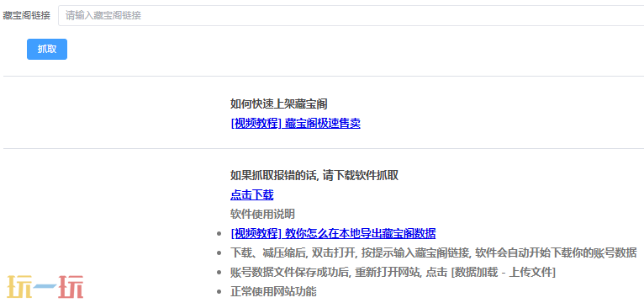
Task: Click the blue 抓取 button
Action: [47, 50]
